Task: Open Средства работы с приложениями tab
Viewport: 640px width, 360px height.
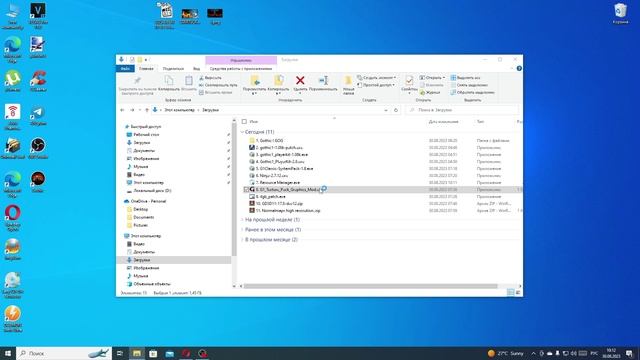Action: point(241,69)
